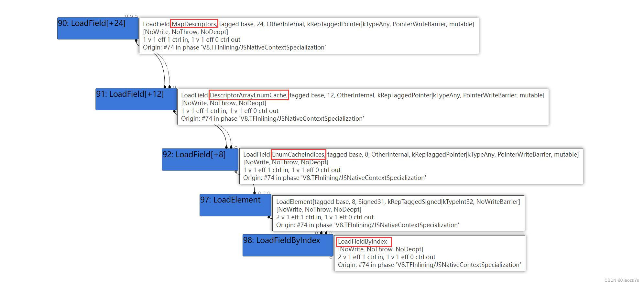Screen dimensions: 644x285
Task: Click output port dot of node 91
Action: tap(174, 112)
